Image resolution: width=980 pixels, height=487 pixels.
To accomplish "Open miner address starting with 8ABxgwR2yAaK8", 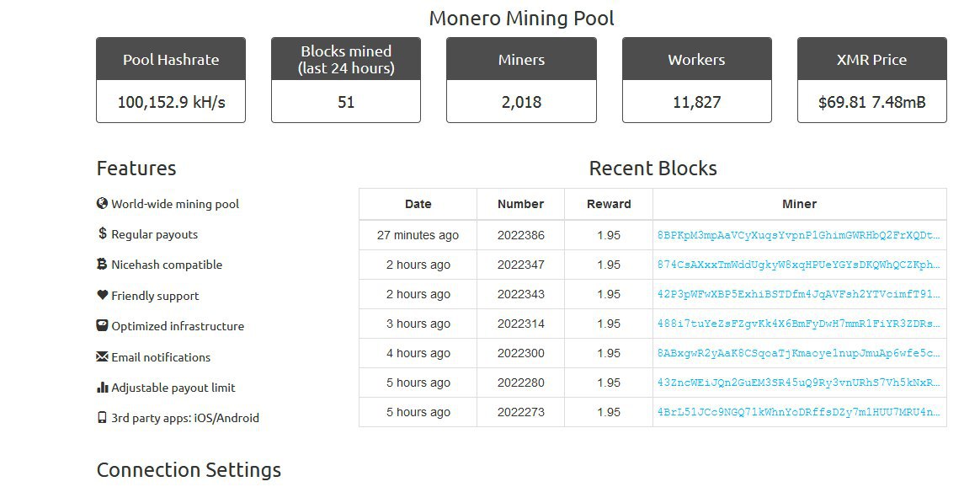I will [x=798, y=353].
